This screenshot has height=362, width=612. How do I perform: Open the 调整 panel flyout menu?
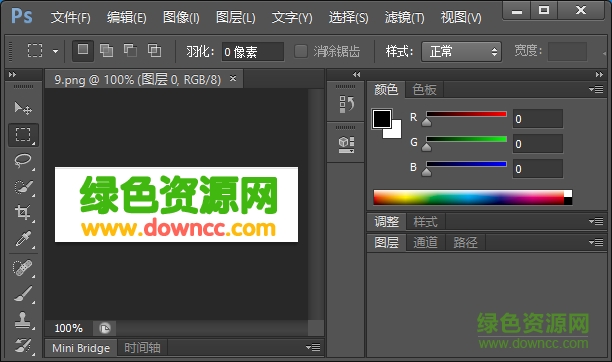click(x=596, y=221)
